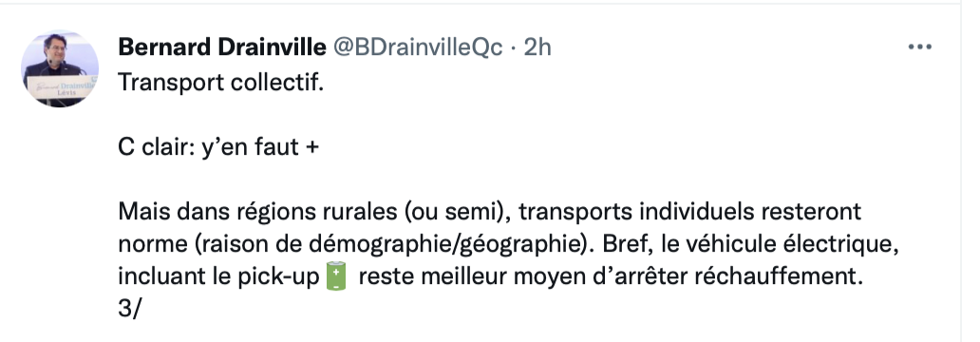Click the word 'réchauffement.'
980x342 pixels.
[x=783, y=276]
